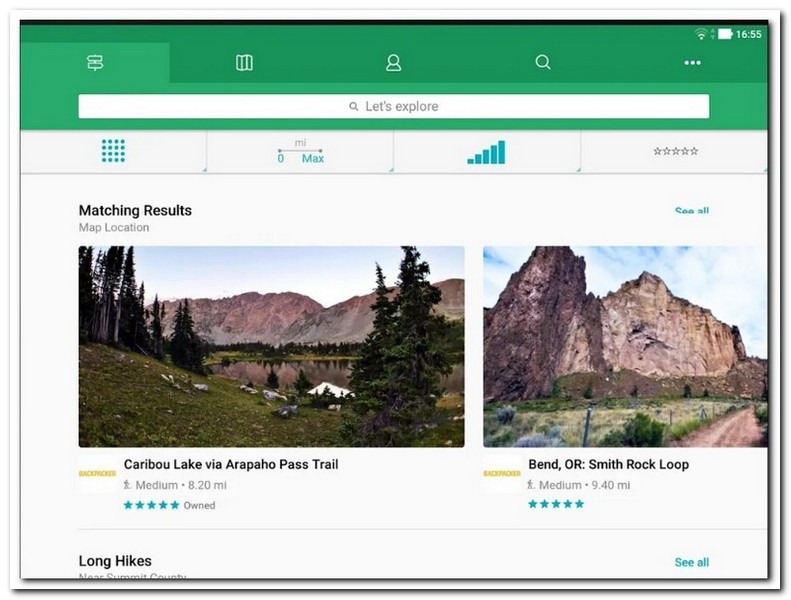The height and width of the screenshot is (600, 791).
Task: Click the Caribou Lake five-star rating
Action: click(151, 505)
